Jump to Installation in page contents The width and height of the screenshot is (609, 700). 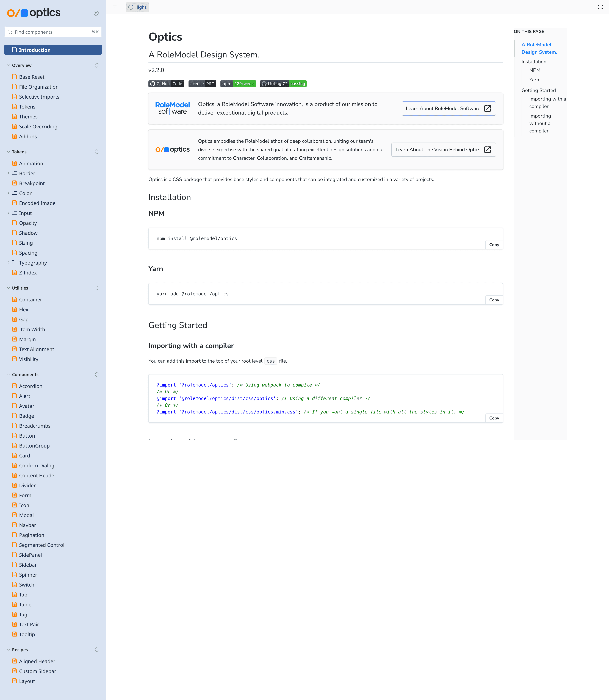tap(534, 62)
